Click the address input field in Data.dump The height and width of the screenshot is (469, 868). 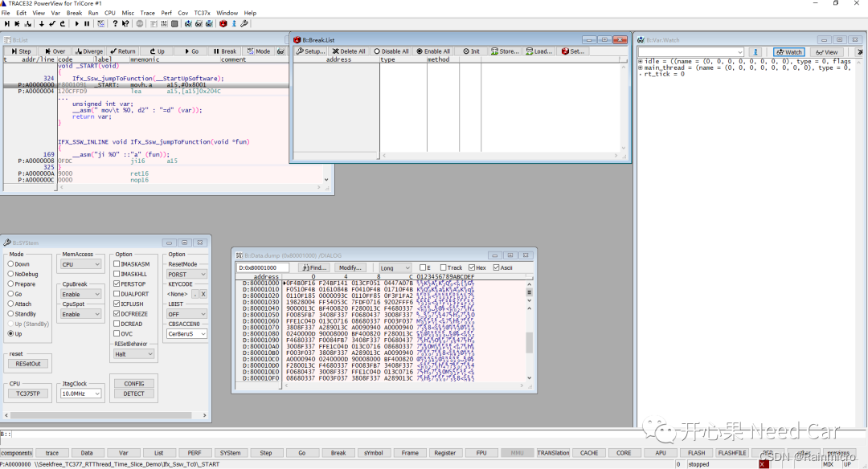[x=261, y=267]
